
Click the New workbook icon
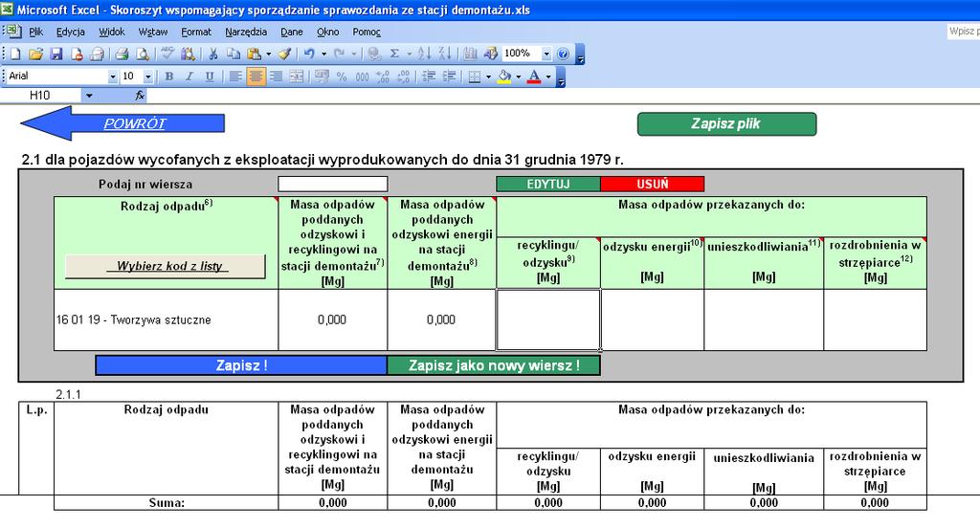tap(15, 55)
